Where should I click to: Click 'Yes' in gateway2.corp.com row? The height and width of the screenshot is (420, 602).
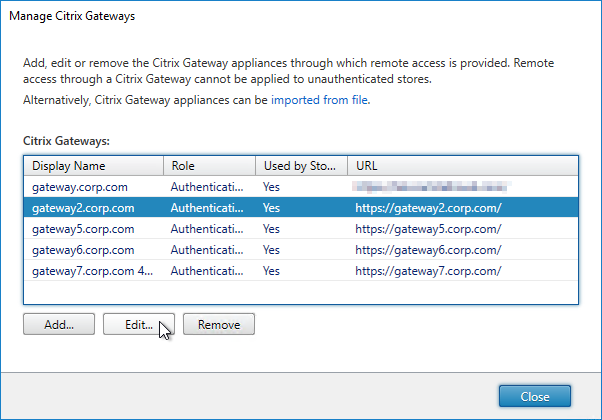pyautogui.click(x=271, y=208)
